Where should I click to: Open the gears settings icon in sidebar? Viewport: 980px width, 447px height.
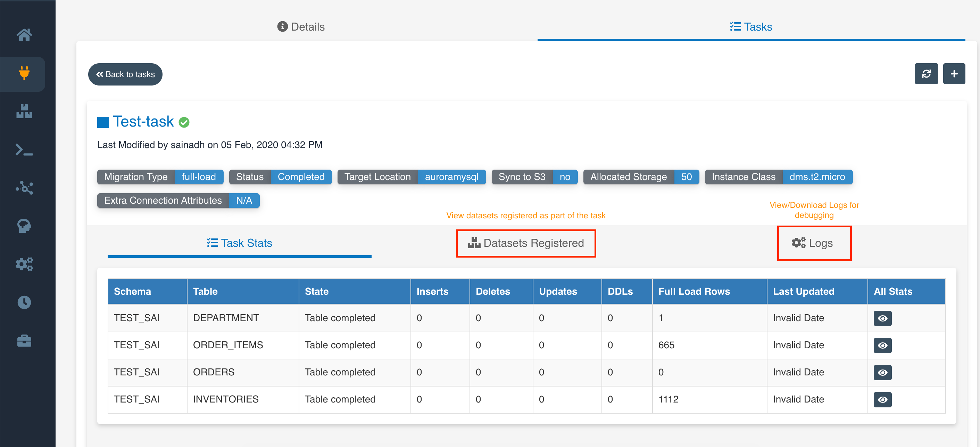click(24, 264)
